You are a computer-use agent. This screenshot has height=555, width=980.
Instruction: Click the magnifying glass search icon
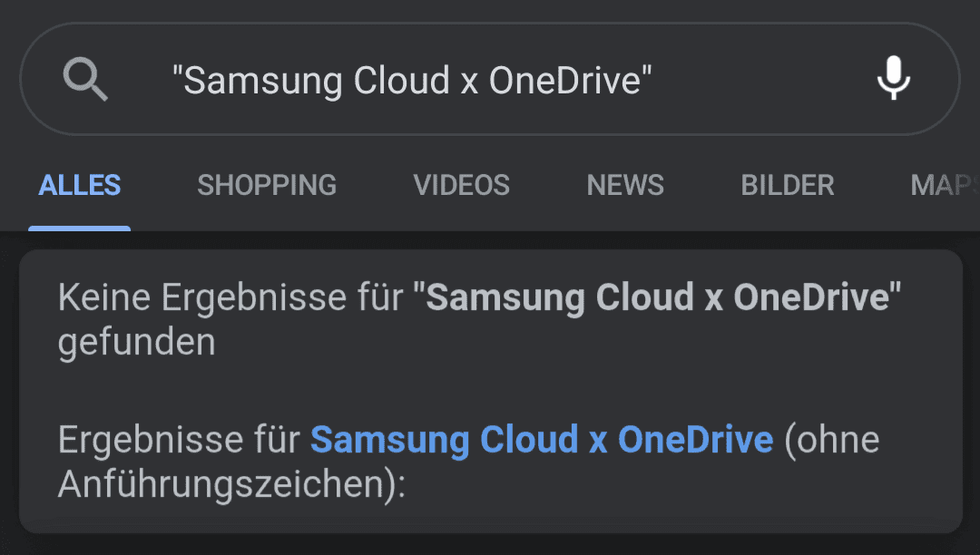point(85,79)
